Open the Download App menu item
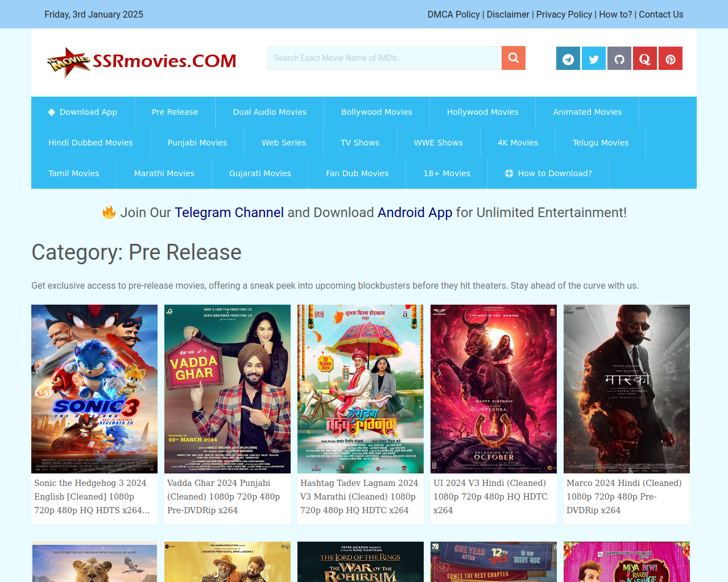 (83, 112)
